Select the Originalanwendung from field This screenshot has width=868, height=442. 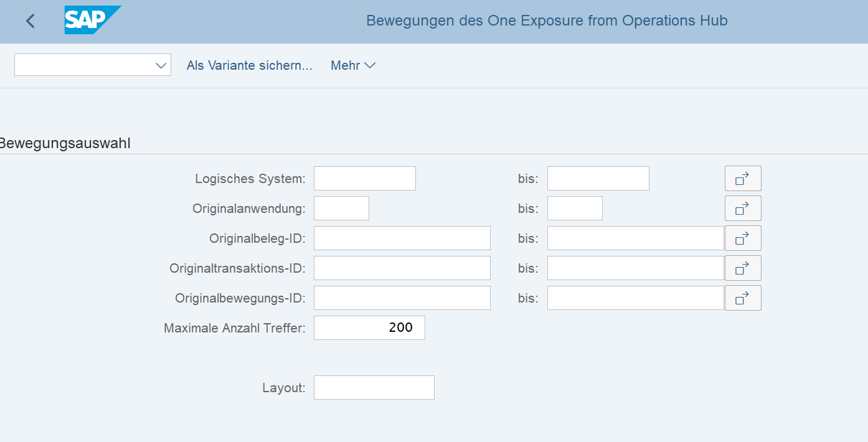(x=341, y=209)
